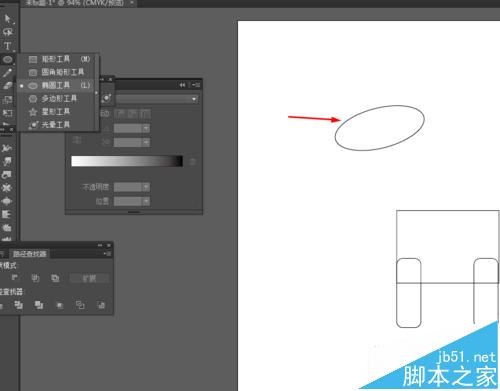Image resolution: width=500 pixels, height=391 pixels.
Task: Click the 位置 value field
Action: 128,201
